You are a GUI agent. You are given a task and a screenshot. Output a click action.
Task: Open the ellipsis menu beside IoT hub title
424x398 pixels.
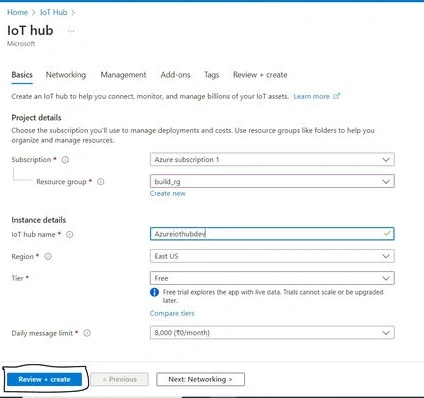tap(71, 31)
